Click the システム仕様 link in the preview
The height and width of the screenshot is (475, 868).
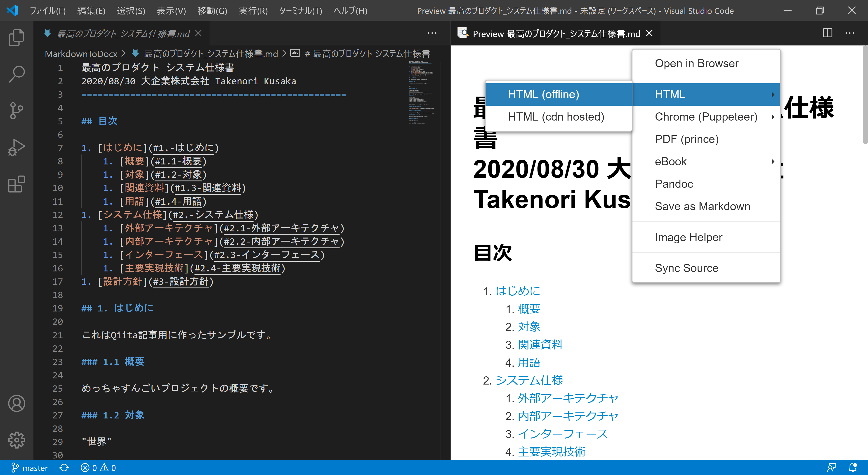529,380
